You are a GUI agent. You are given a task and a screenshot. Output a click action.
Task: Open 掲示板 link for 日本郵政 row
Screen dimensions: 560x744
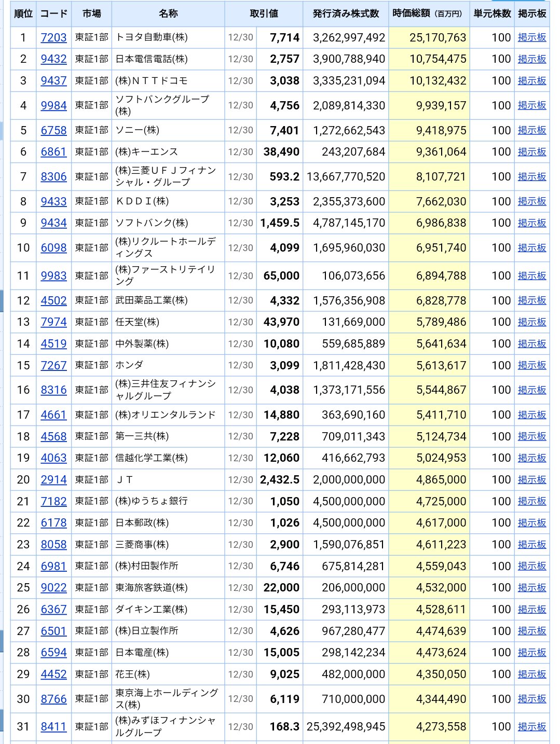[532, 523]
